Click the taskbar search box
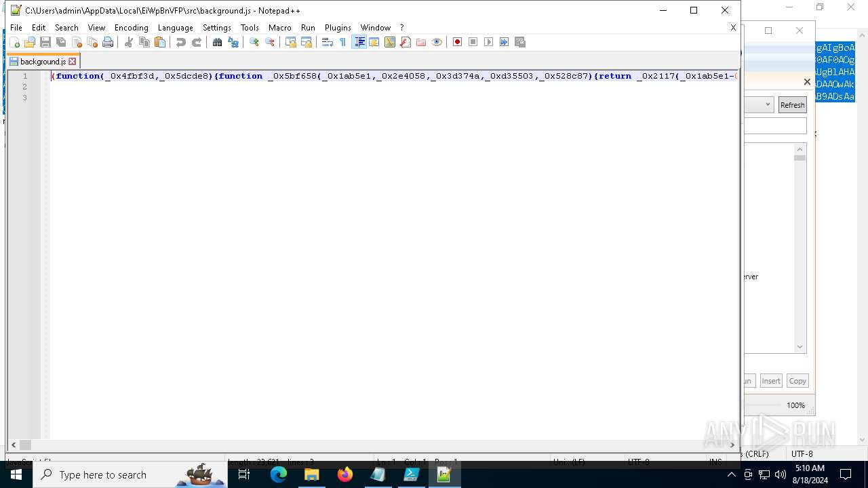868x488 pixels. [x=130, y=474]
